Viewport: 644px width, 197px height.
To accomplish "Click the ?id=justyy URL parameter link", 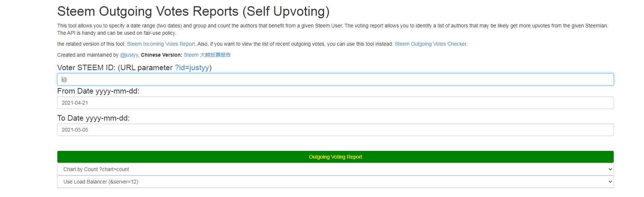I will click(192, 68).
